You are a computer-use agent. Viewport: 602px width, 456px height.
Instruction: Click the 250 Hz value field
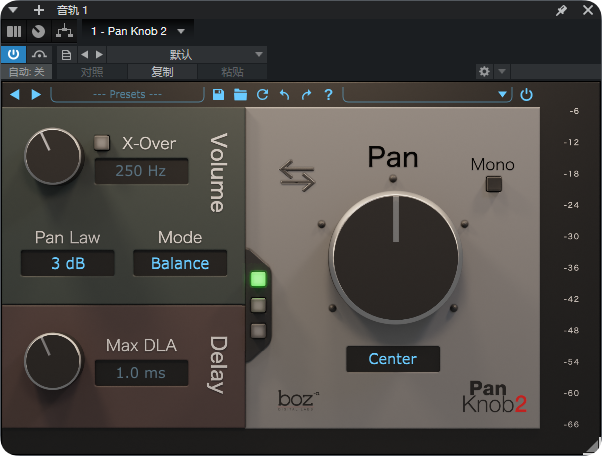141,171
